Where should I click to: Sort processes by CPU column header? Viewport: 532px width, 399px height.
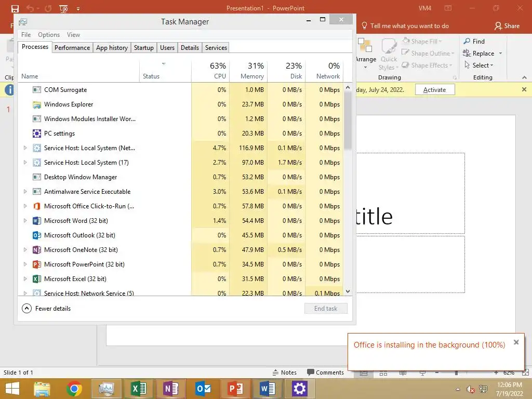211,71
